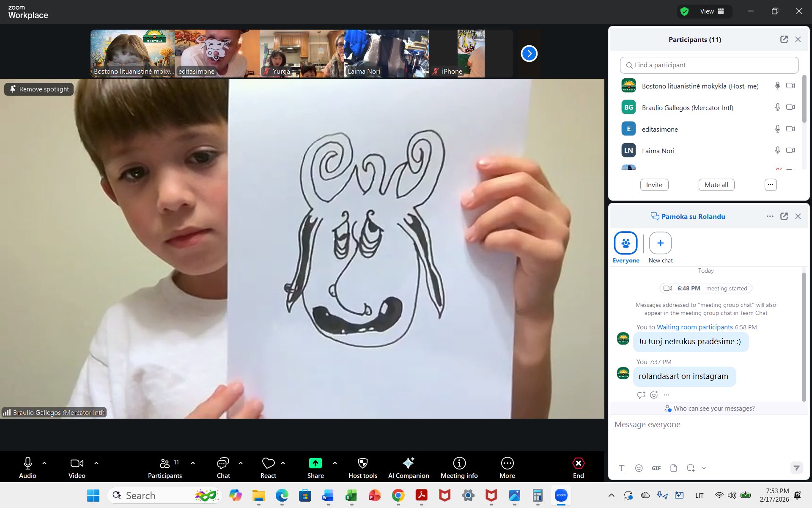Click the GIF icon in chat composer
Image resolution: width=812 pixels, height=508 pixels.
(656, 468)
